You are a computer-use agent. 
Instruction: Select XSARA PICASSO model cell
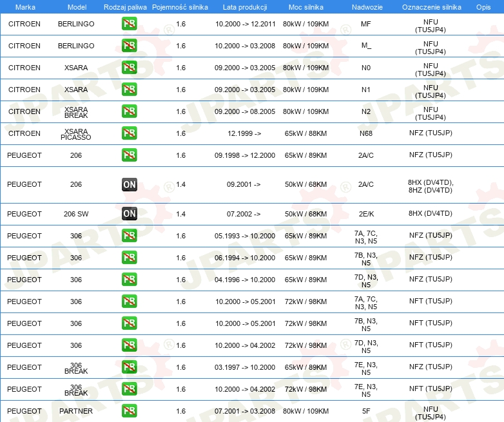point(76,135)
